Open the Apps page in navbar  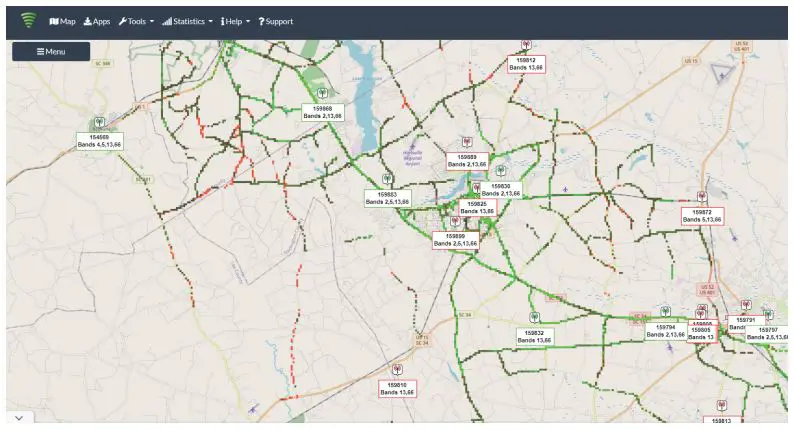pos(97,21)
